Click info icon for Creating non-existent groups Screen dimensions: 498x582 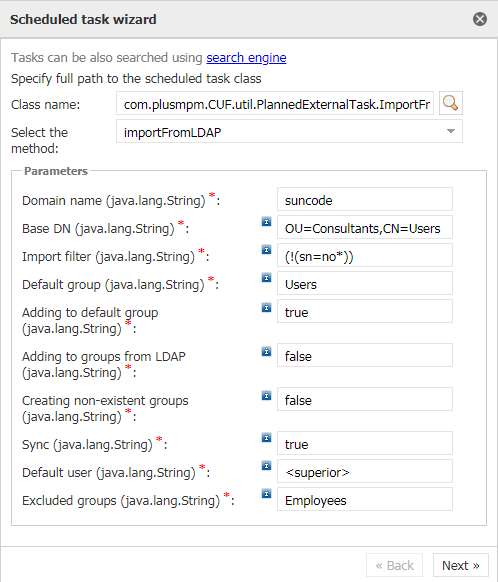point(266,395)
